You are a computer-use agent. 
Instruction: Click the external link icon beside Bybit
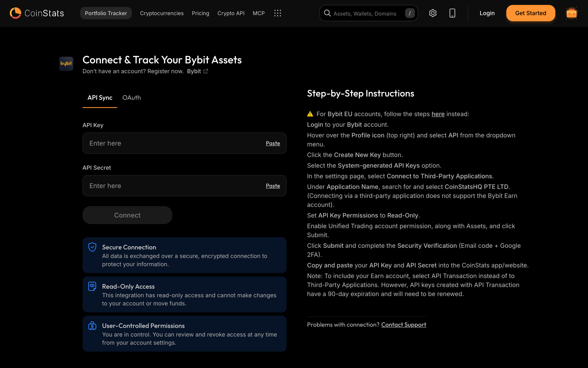[x=206, y=71]
